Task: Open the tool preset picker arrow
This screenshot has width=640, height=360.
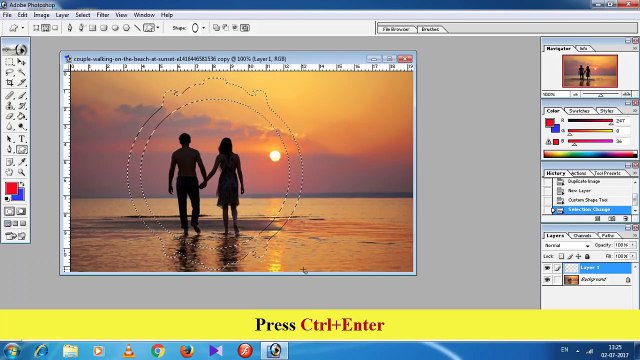Action: 23,28
